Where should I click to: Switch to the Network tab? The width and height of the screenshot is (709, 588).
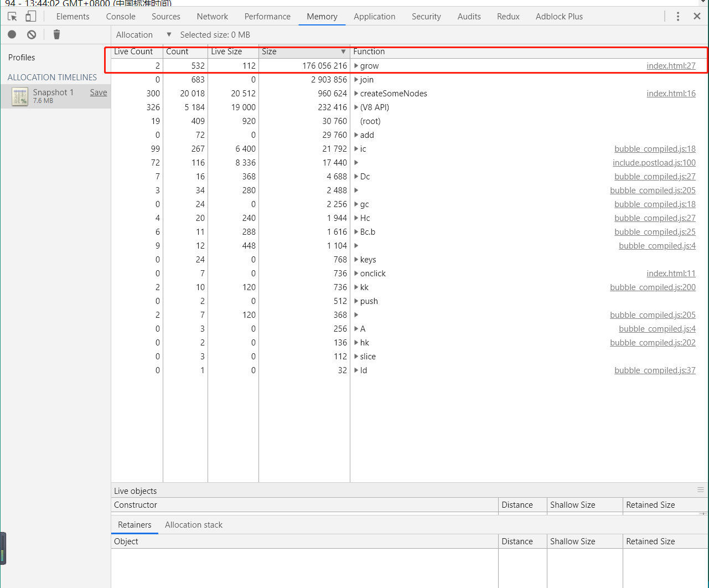[x=212, y=17]
